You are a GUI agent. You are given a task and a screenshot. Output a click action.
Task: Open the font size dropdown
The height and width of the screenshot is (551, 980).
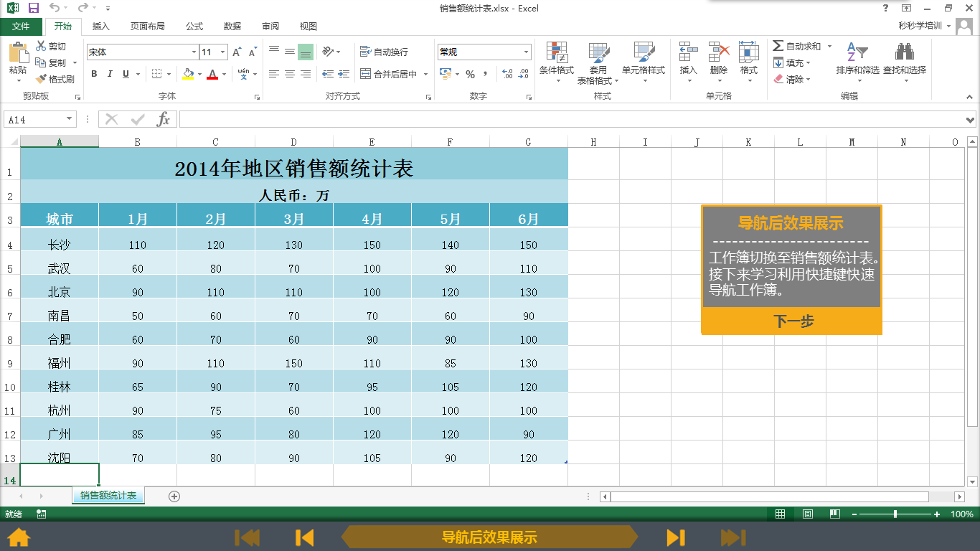[223, 52]
